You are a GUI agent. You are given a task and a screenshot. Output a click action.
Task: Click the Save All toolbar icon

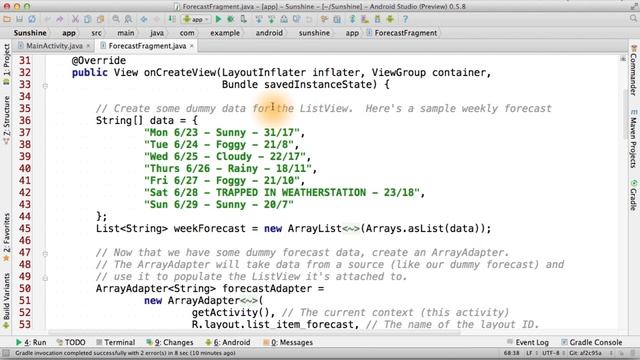19,19
